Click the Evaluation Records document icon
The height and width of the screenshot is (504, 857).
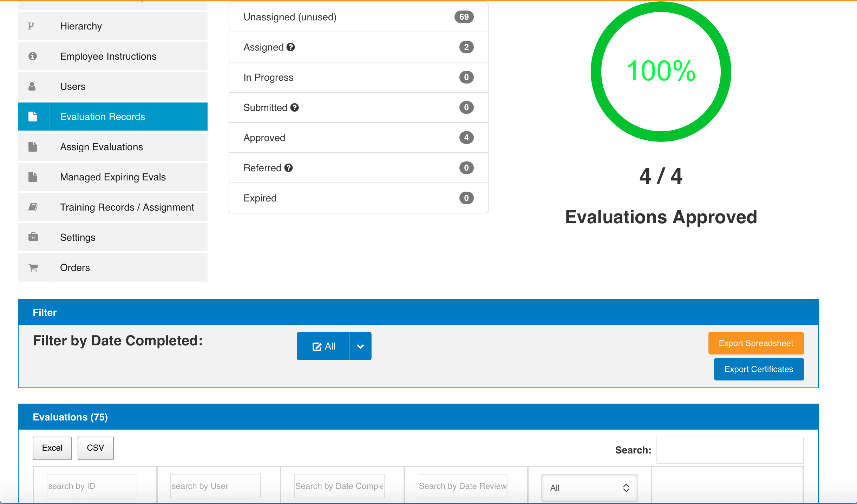coord(33,116)
